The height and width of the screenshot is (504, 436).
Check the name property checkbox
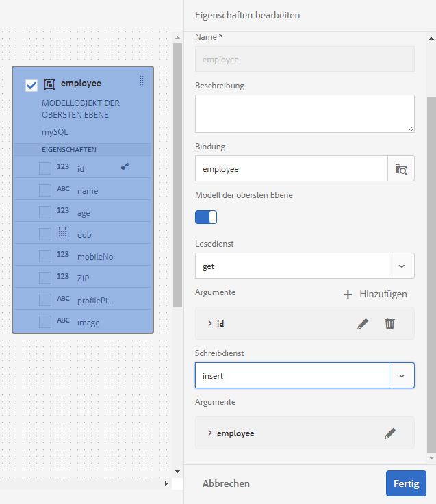[45, 190]
